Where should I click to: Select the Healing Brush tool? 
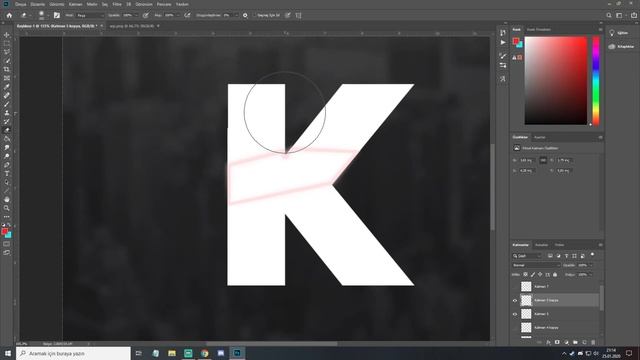[x=7, y=96]
